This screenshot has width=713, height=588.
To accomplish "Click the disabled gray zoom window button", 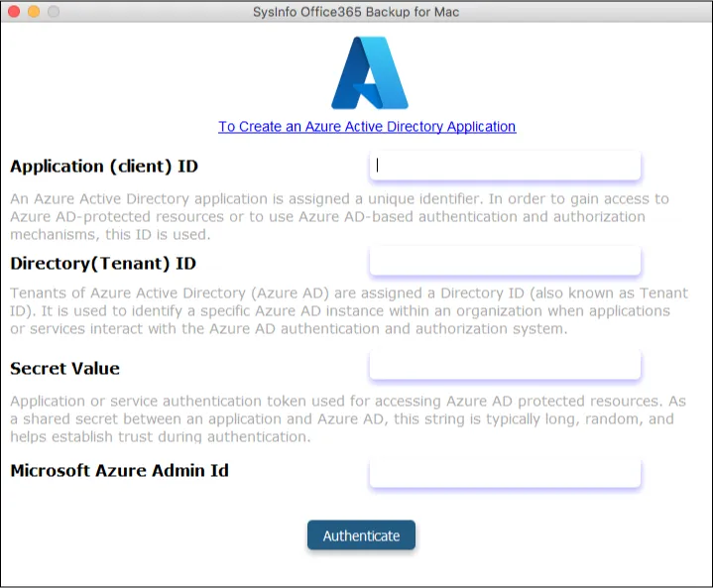I will [54, 11].
